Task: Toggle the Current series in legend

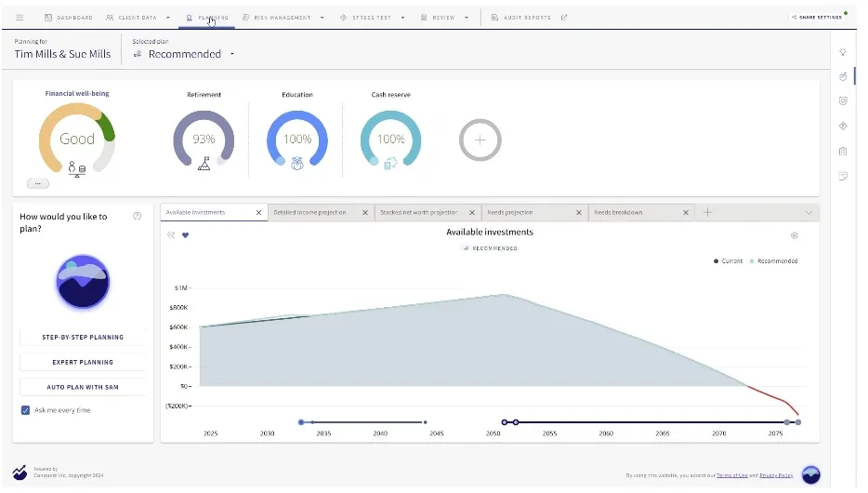Action: 728,260
